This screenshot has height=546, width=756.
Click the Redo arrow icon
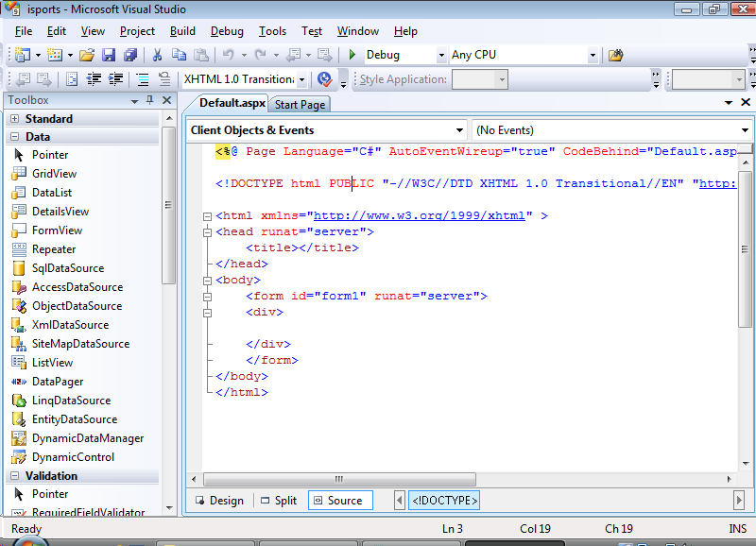tap(261, 55)
